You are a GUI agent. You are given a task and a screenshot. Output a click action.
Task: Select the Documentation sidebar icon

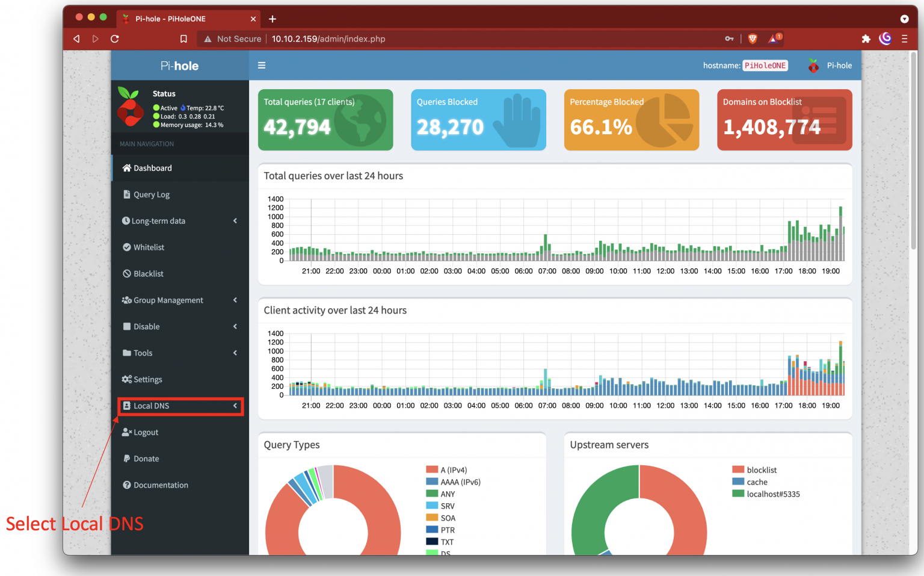point(126,485)
